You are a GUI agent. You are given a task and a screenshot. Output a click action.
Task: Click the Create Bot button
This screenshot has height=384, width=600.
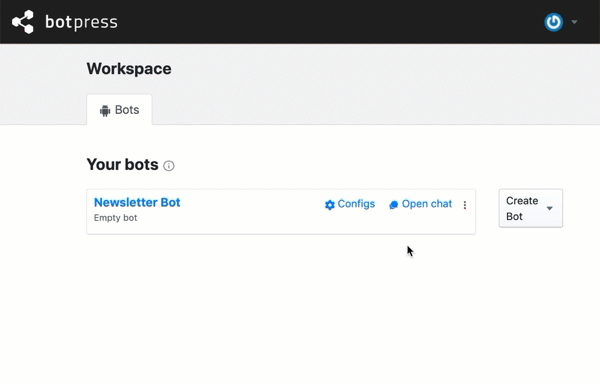tap(530, 208)
